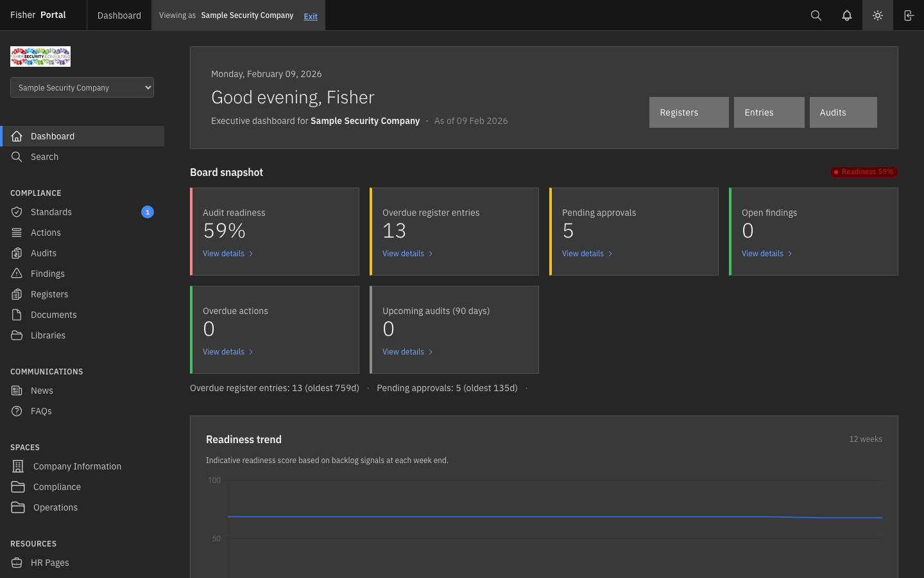Click the Fisher Security Consulting logo
The width and height of the screenshot is (924, 578).
tap(40, 57)
